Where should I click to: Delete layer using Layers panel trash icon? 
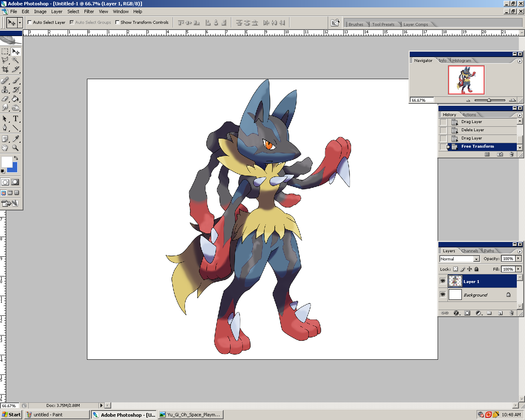511,313
